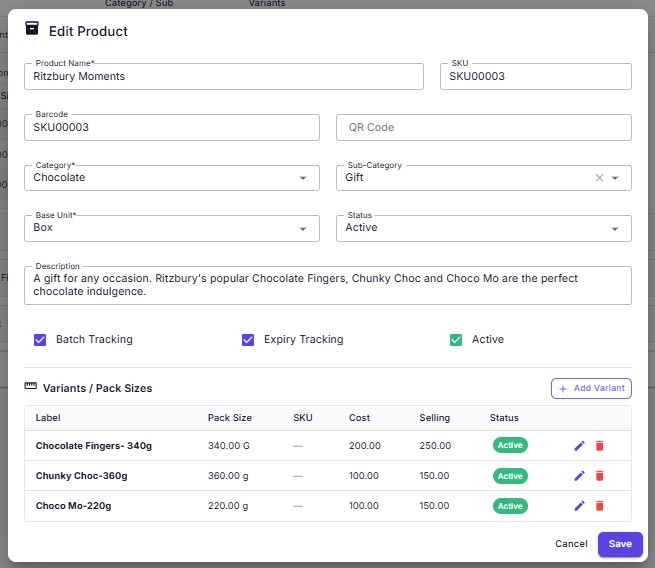This screenshot has height=568, width=655.
Task: Click the Pack Size column header
Action: [230, 418]
